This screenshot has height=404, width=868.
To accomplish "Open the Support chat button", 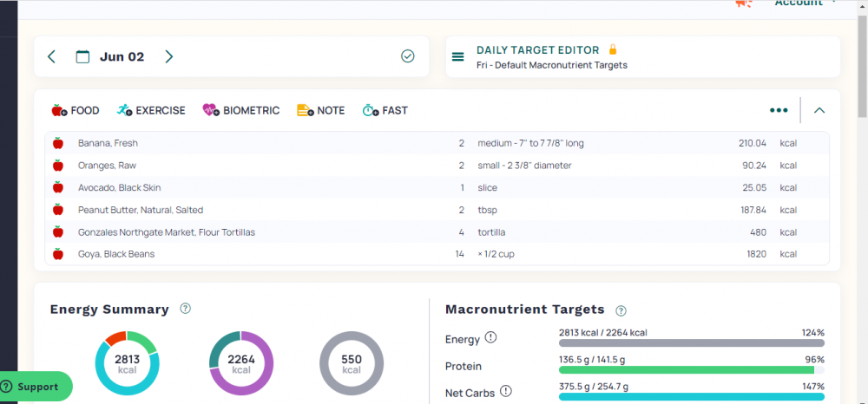I will tap(36, 387).
